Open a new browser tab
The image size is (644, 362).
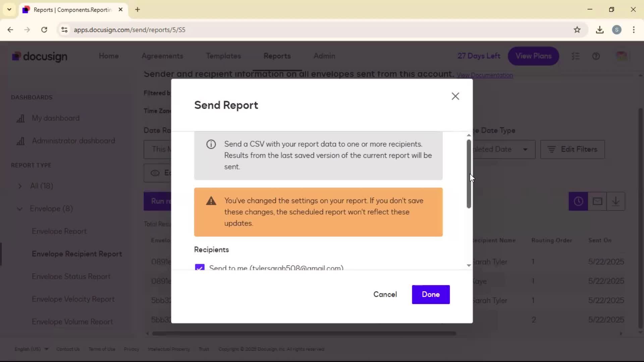point(138,10)
